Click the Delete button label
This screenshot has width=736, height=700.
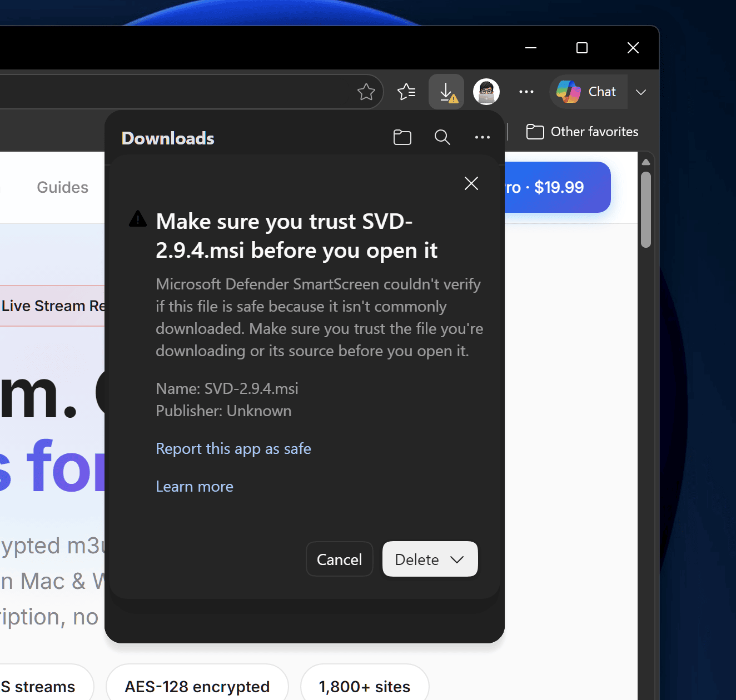pos(417,559)
